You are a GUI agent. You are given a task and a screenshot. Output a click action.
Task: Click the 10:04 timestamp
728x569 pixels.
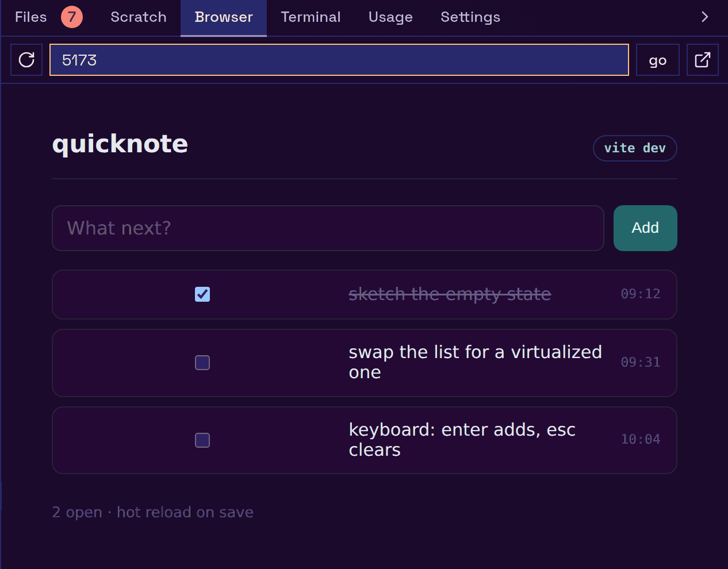click(641, 439)
